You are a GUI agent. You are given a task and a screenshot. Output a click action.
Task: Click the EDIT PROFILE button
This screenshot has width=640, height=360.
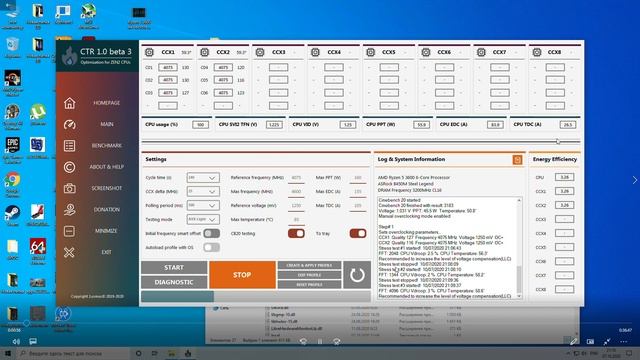click(x=309, y=275)
